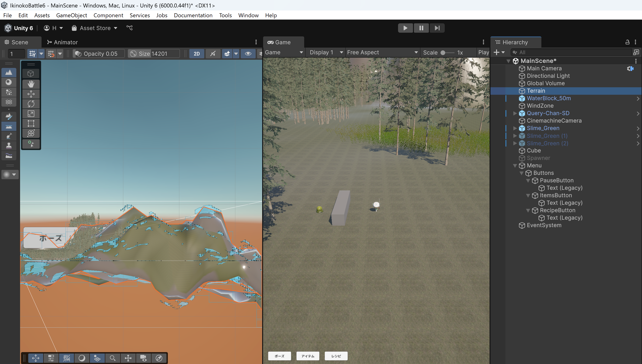642x364 pixels.
Task: Select the Rect transform tool
Action: 31,123
